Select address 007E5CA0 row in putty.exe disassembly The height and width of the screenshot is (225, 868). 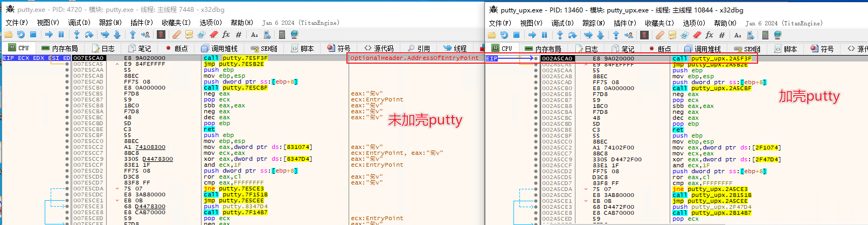coord(278,58)
